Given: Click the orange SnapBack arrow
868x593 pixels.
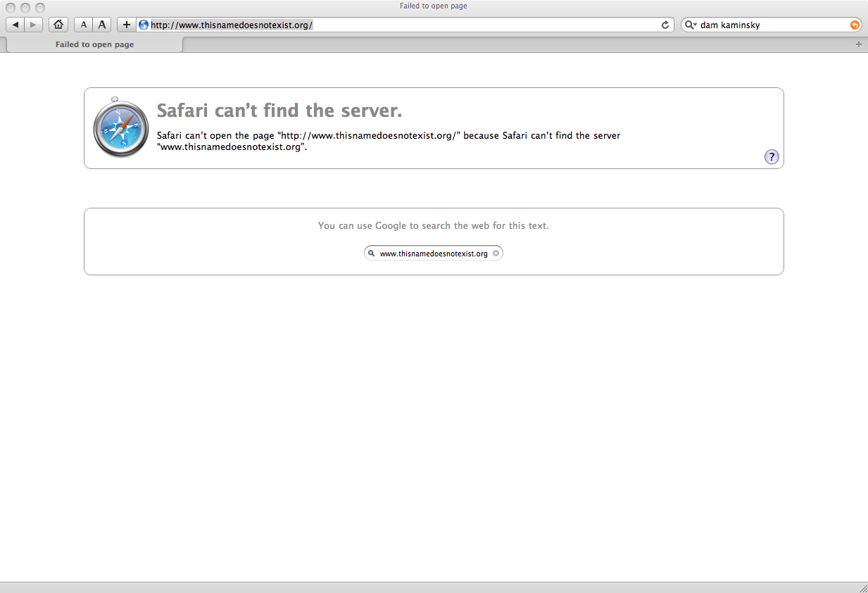Looking at the screenshot, I should click(x=855, y=25).
